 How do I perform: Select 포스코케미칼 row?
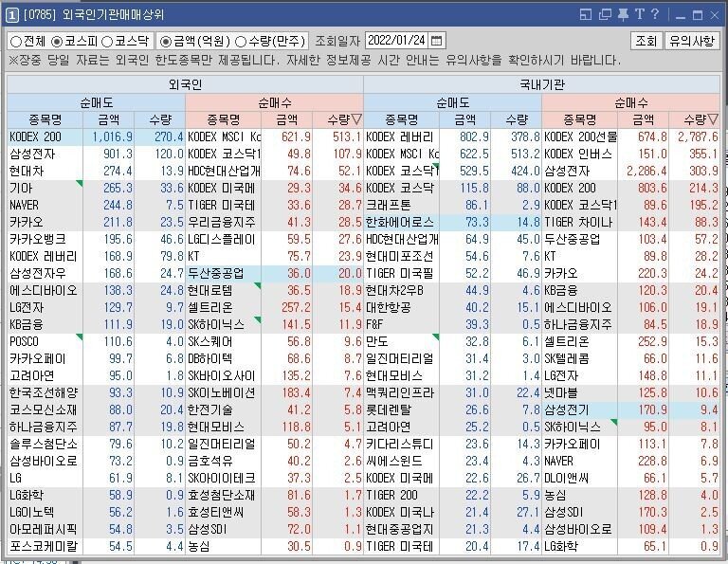click(96, 546)
